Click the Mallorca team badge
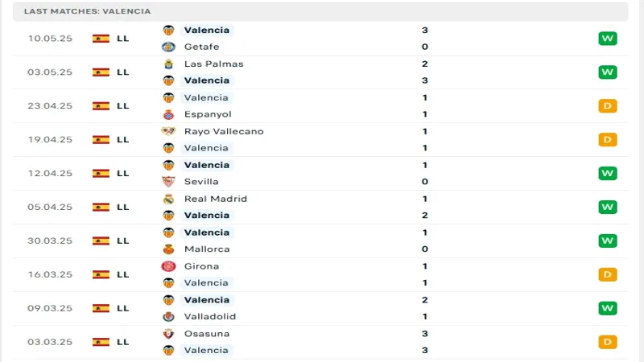The width and height of the screenshot is (644, 362). 168,249
